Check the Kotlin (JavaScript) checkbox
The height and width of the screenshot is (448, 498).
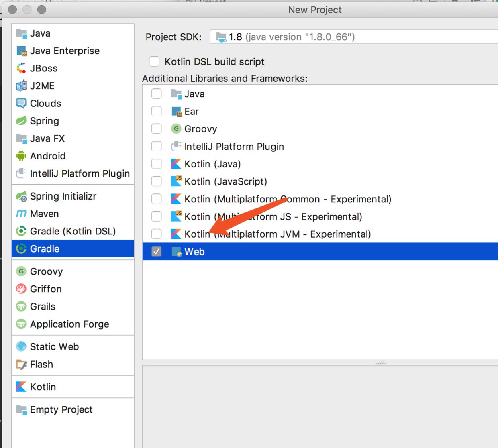pyautogui.click(x=157, y=181)
